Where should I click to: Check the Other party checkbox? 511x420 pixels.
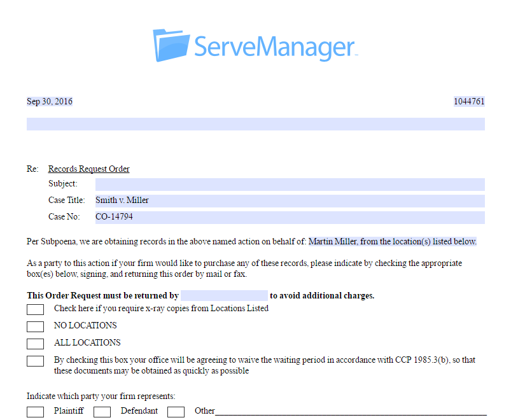pyautogui.click(x=176, y=412)
